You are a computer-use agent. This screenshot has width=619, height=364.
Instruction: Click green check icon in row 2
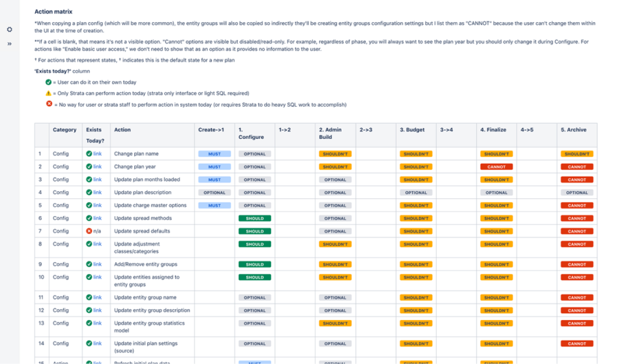point(89,167)
